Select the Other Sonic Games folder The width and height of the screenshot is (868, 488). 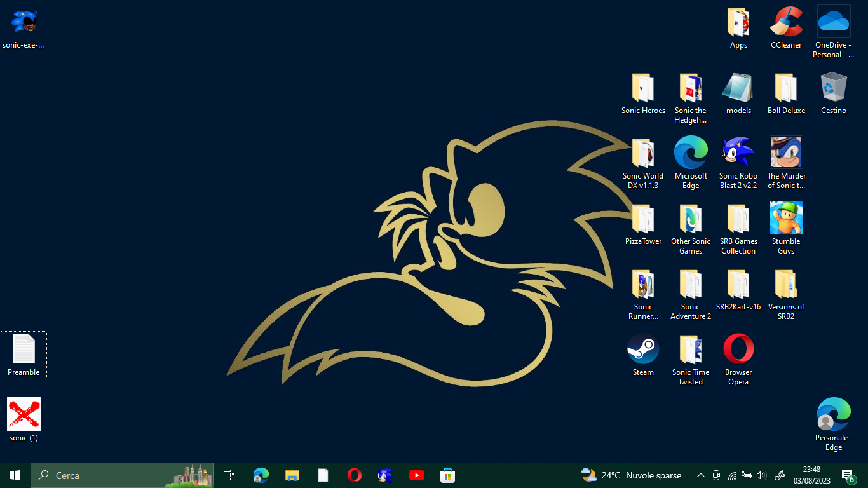691,229
